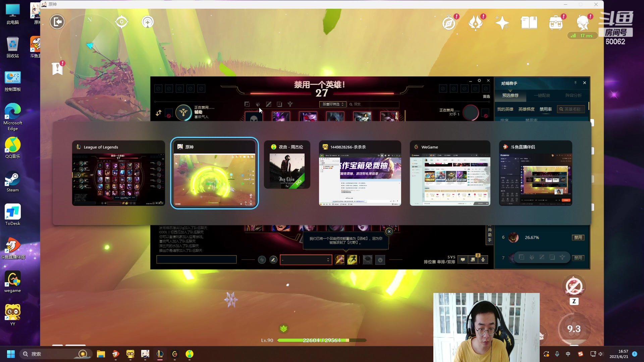The height and width of the screenshot is (362, 644).
Task: Filter champions by jungle role icon
Action: (x=258, y=104)
